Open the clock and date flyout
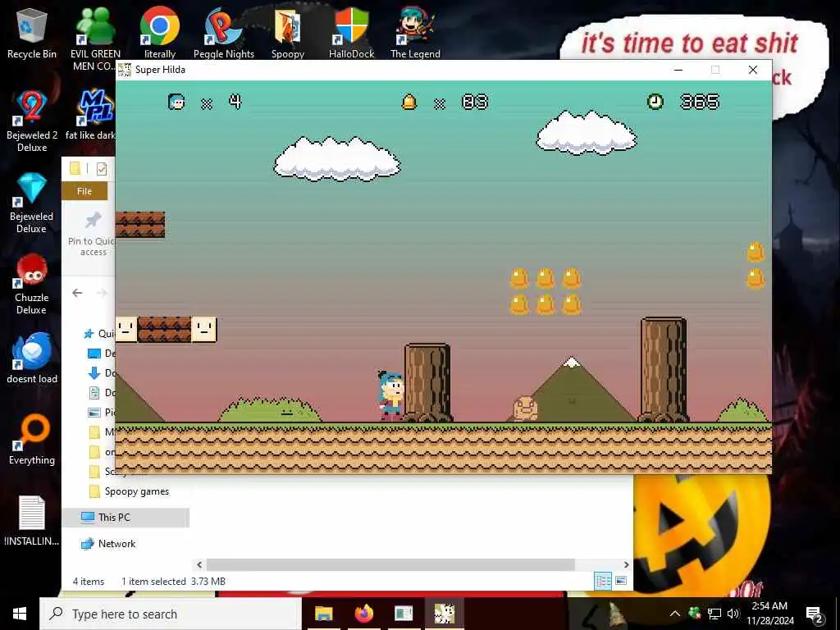This screenshot has height=630, width=840. pos(769,614)
